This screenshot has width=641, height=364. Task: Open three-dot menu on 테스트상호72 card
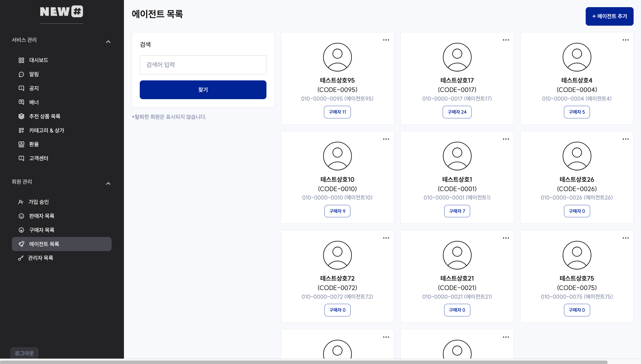[386, 238]
